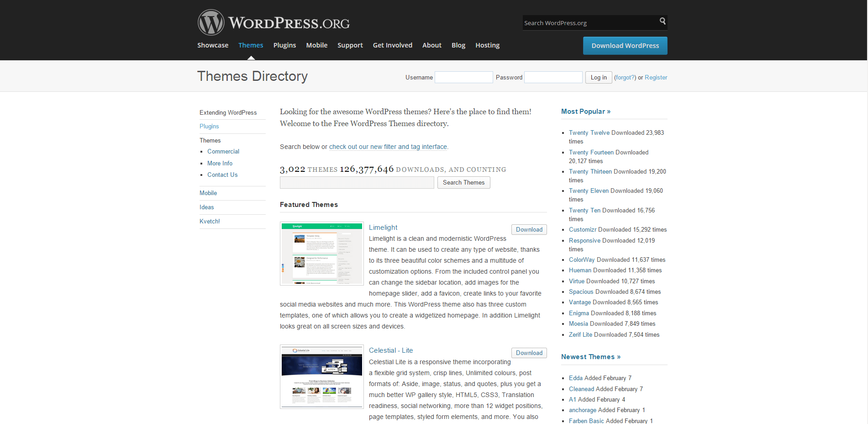
Task: Open Plugins link in left sidebar
Action: click(x=209, y=127)
